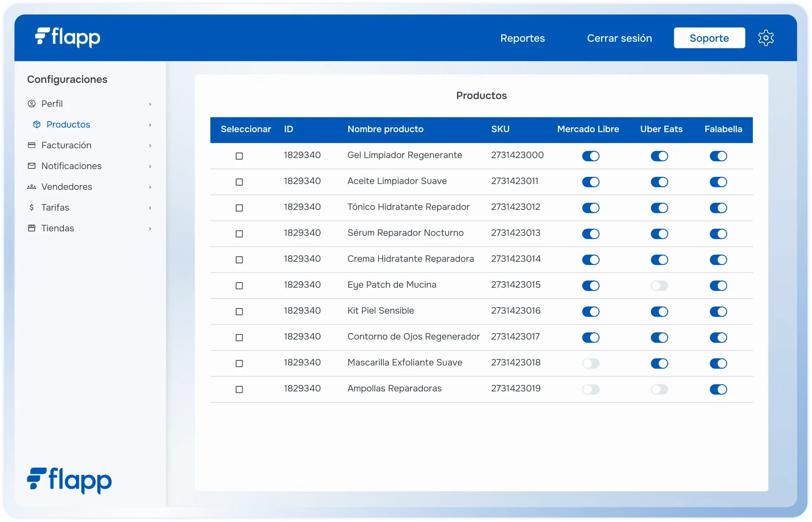Click the Perfil user icon
The height and width of the screenshot is (522, 812).
pyautogui.click(x=32, y=104)
